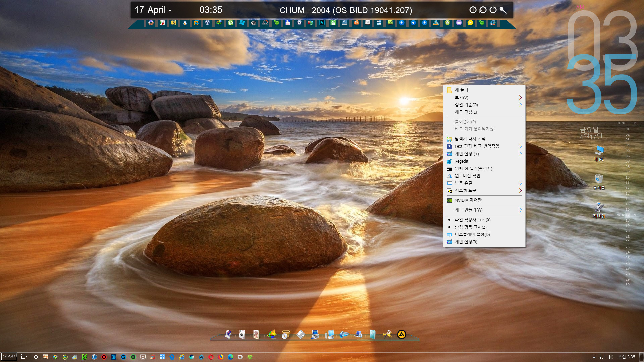The height and width of the screenshot is (362, 644).
Task: Select 새 폴더 in the context menu
Action: (x=484, y=90)
